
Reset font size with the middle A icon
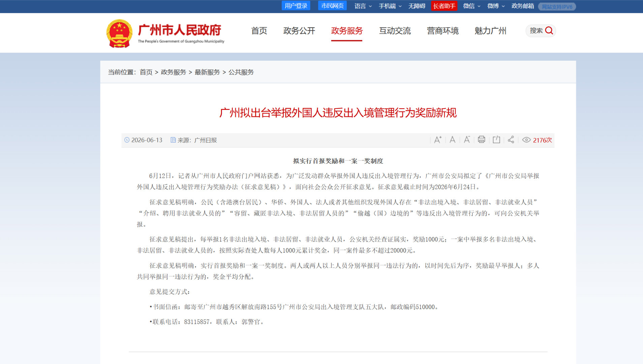(x=453, y=140)
